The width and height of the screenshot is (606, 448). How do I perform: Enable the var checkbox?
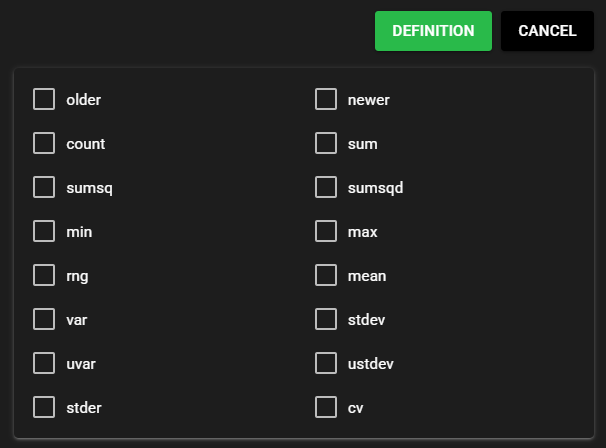point(44,319)
